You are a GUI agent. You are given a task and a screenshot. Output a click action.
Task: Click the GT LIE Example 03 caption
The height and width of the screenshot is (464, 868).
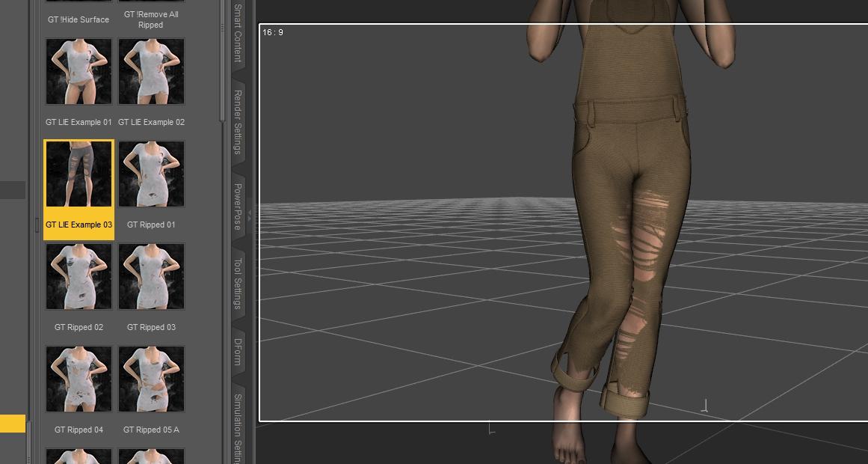pyautogui.click(x=79, y=225)
